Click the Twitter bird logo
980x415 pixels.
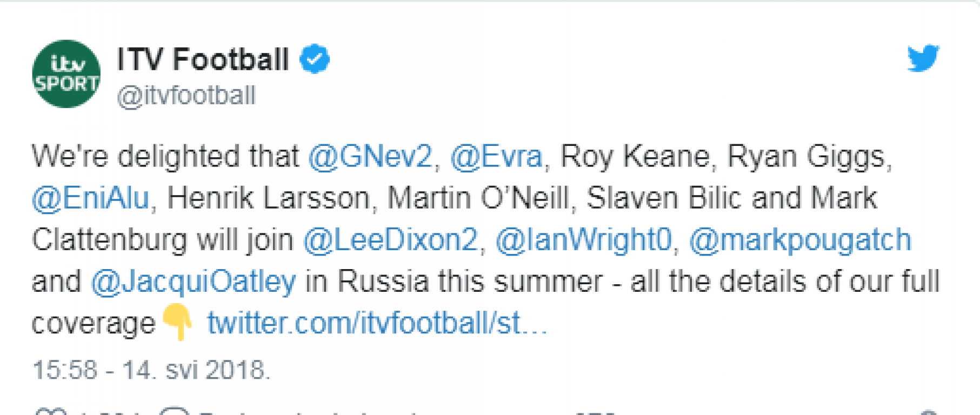tap(923, 58)
